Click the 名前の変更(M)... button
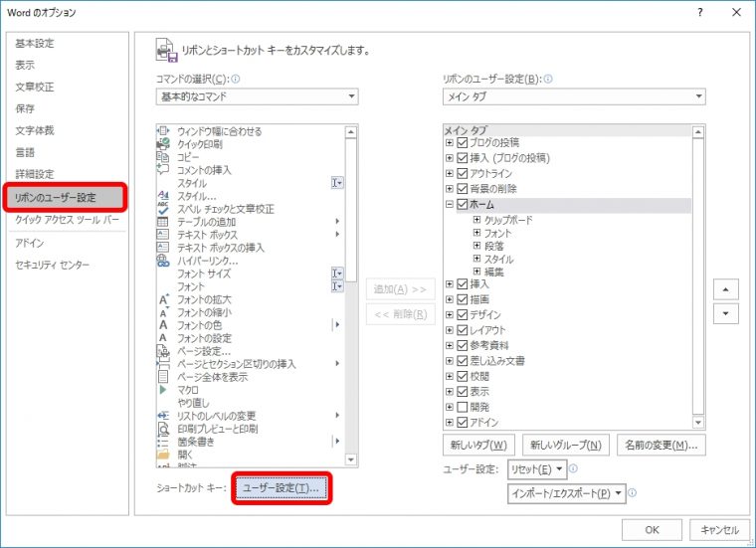This screenshot has height=548, width=756. click(x=661, y=445)
